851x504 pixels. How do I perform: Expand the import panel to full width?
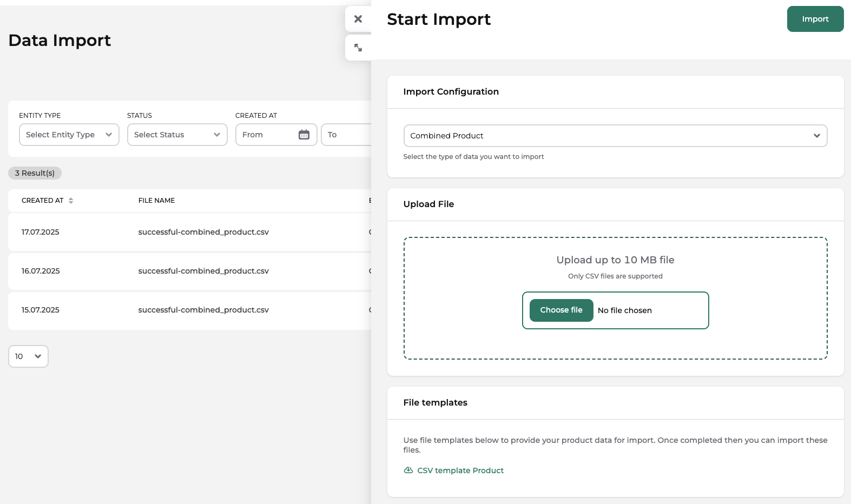tap(358, 48)
